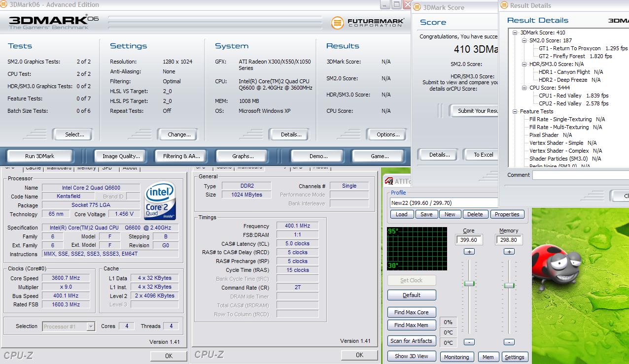Viewport: 629px width, 364px height.
Task: Open Filtering & AA... tool
Action: click(x=181, y=156)
